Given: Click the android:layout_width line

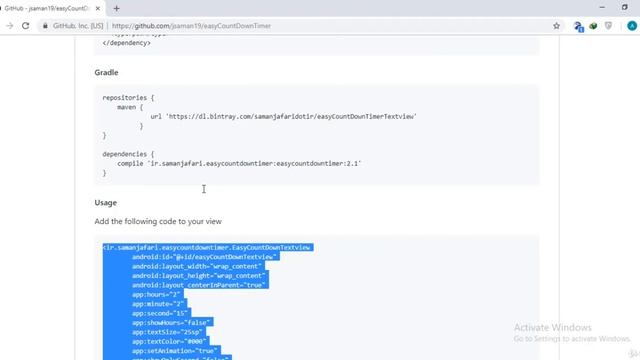Looking at the screenshot, I should point(197,266).
